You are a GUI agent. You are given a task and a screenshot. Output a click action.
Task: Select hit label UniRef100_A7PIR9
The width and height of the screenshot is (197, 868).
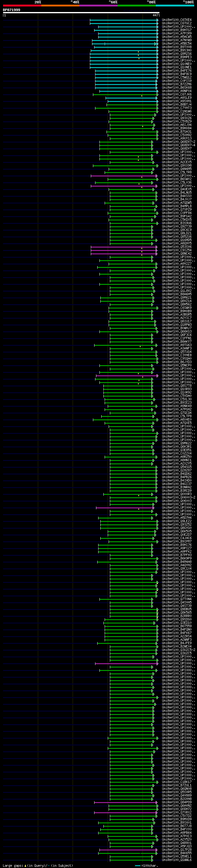pyautogui.click(x=176, y=33)
